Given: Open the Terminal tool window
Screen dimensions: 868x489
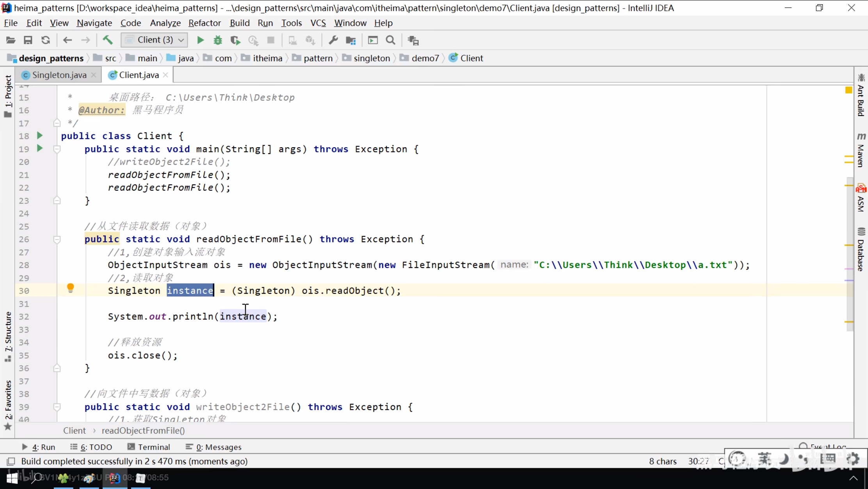Looking at the screenshot, I should pos(149,447).
